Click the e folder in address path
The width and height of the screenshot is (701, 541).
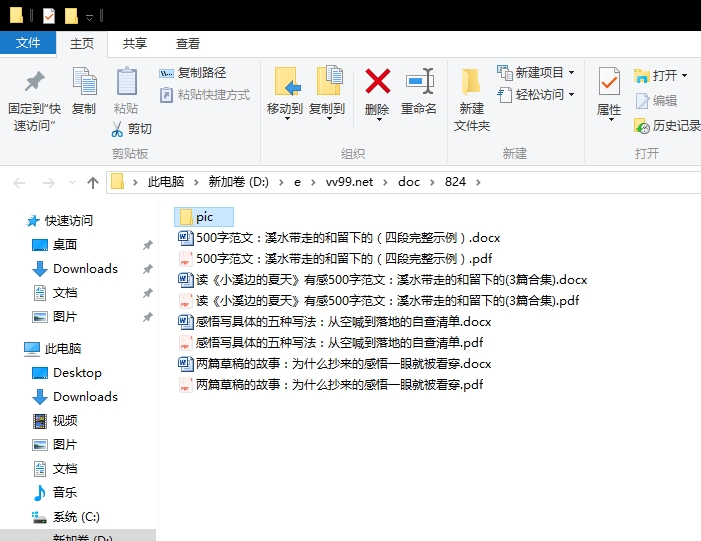click(x=297, y=182)
